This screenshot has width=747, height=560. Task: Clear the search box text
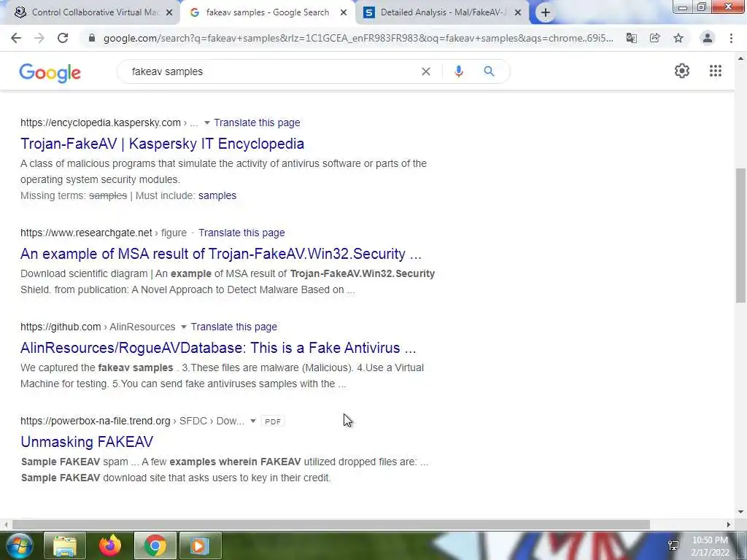pyautogui.click(x=426, y=71)
